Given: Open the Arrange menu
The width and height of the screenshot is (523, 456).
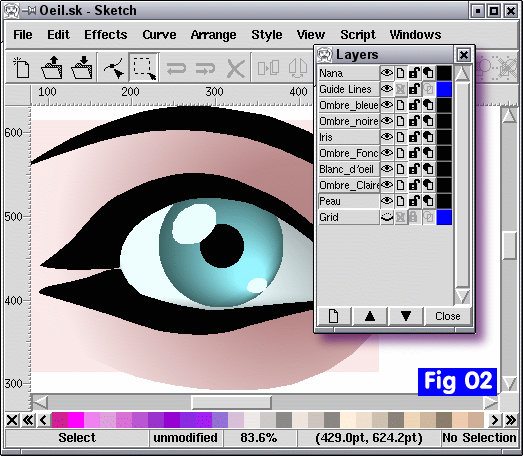Looking at the screenshot, I should (x=213, y=35).
